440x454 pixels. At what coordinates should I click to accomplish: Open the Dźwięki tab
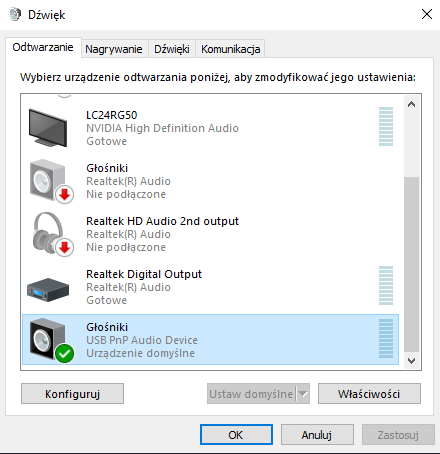(x=172, y=49)
